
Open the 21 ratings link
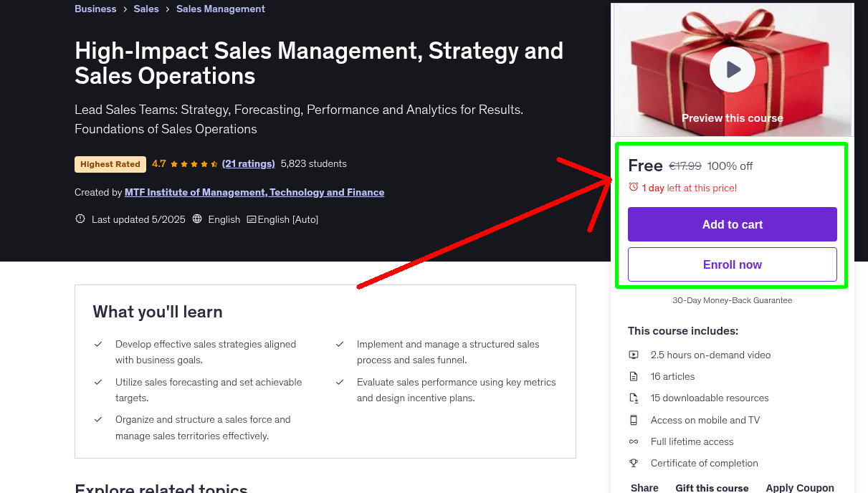pyautogui.click(x=248, y=163)
